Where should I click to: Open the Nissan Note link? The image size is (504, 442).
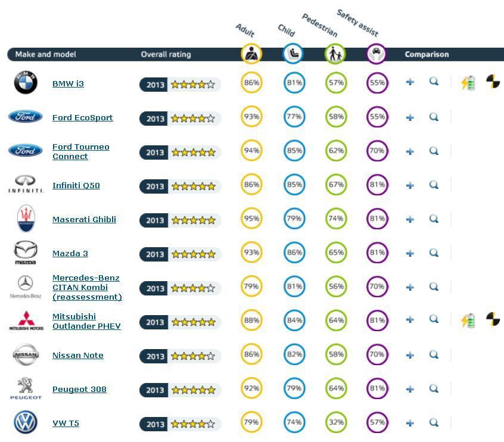(x=77, y=355)
